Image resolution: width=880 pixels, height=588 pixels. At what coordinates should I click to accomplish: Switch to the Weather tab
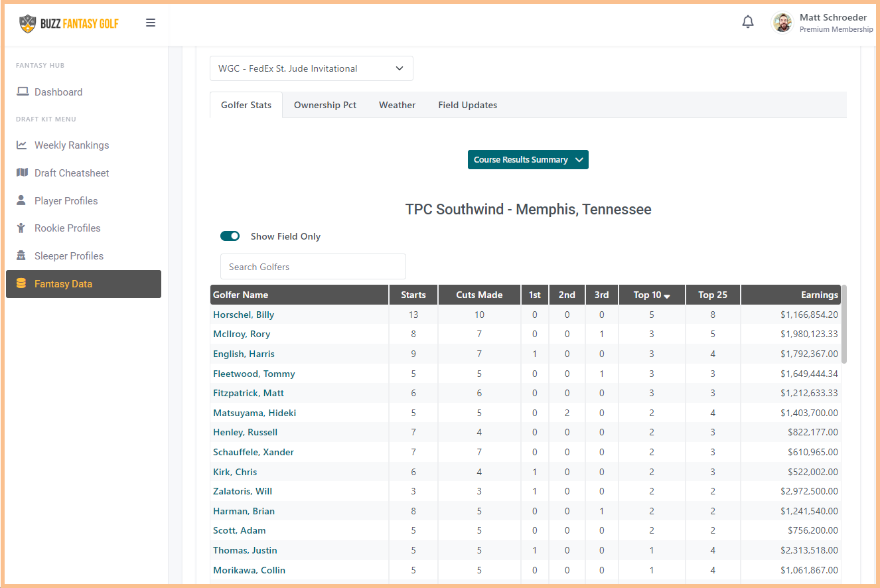pyautogui.click(x=397, y=105)
